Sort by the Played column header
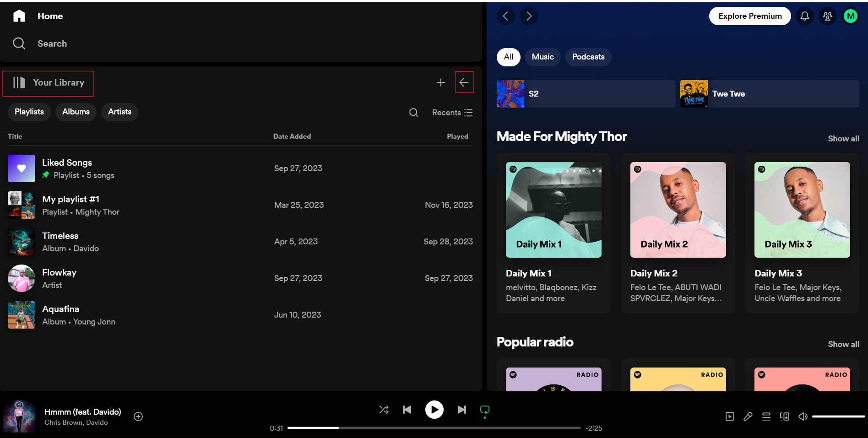This screenshot has height=438, width=868. 457,136
